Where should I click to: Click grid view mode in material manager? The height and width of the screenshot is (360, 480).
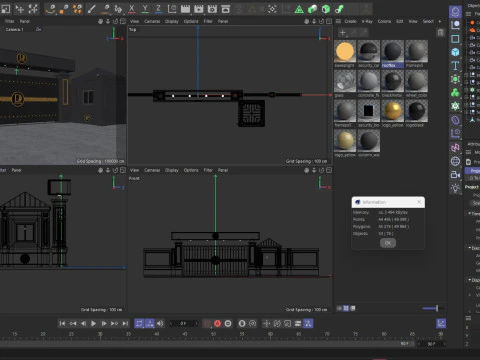346,308
